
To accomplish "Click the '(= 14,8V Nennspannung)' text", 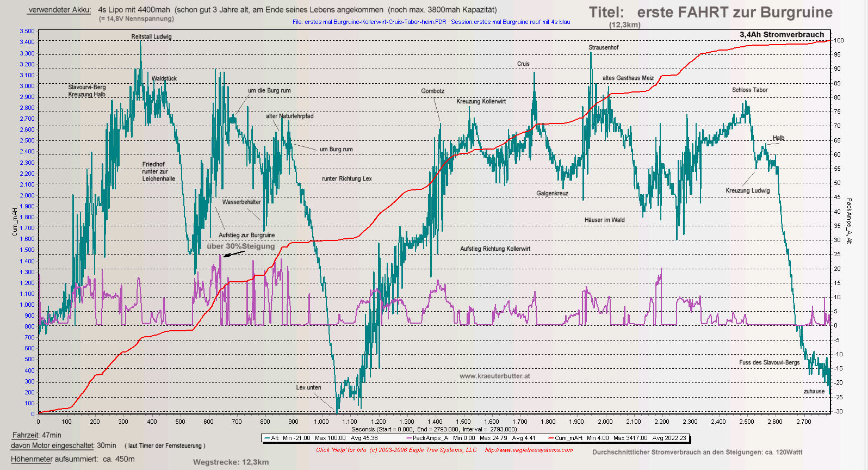I will (x=137, y=18).
